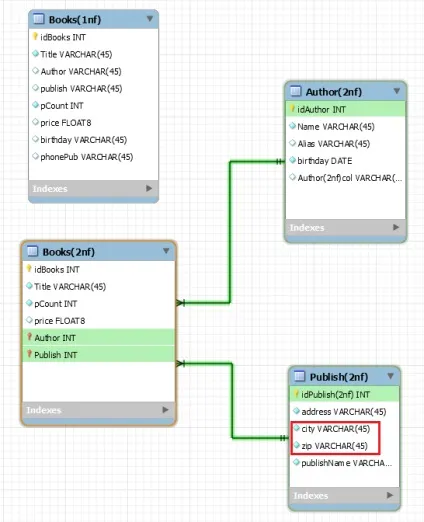Select the 'Author INT' foreign key row
424x522 pixels.
(x=98, y=337)
